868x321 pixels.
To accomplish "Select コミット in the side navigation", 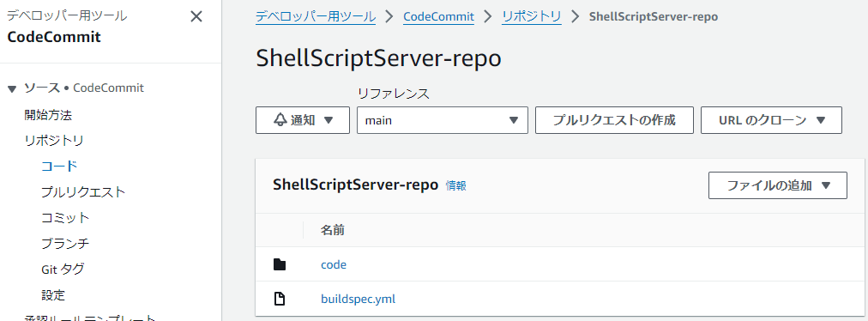I will click(65, 217).
